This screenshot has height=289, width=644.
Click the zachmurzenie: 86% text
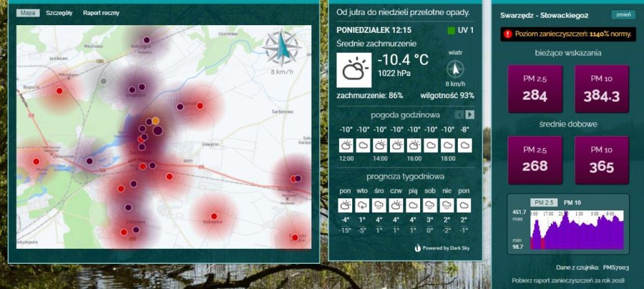[370, 95]
